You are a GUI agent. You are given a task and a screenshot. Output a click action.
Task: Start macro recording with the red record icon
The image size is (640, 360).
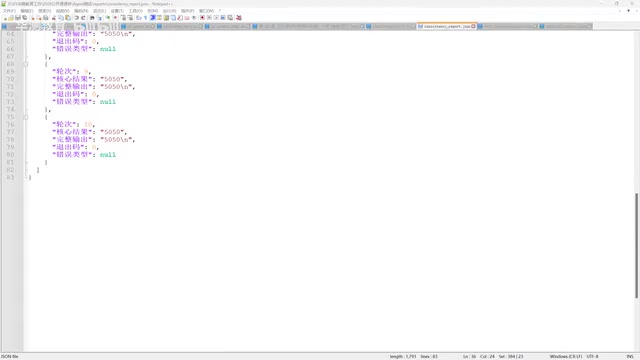[x=202, y=18]
